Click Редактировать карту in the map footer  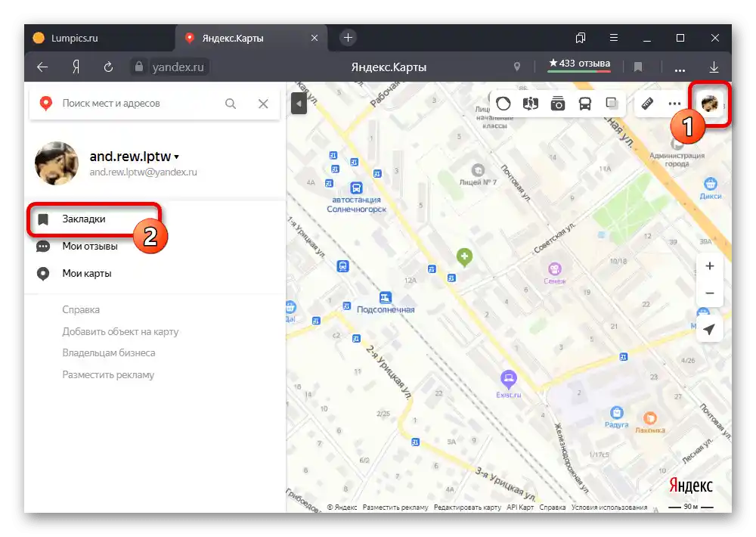pos(467,507)
